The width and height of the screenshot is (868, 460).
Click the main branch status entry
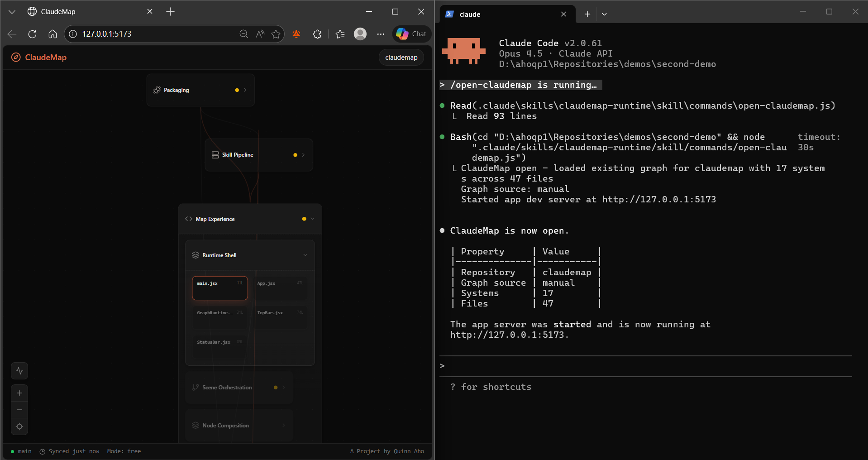pyautogui.click(x=21, y=451)
